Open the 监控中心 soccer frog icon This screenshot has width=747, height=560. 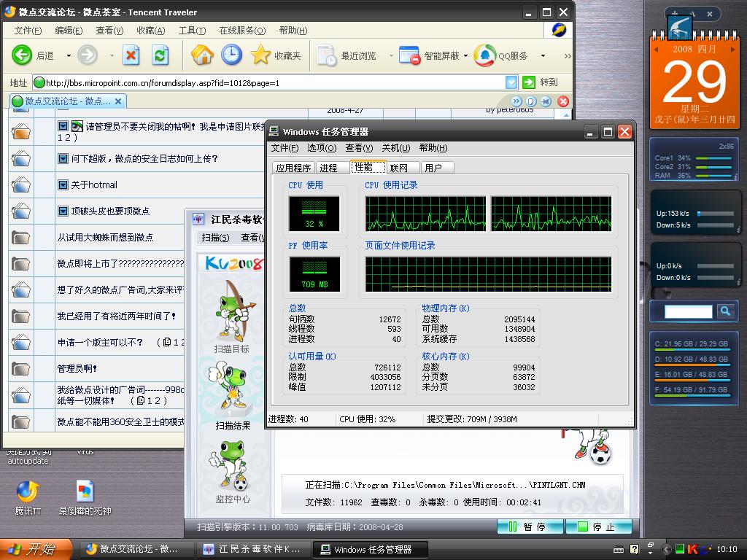pyautogui.click(x=230, y=465)
